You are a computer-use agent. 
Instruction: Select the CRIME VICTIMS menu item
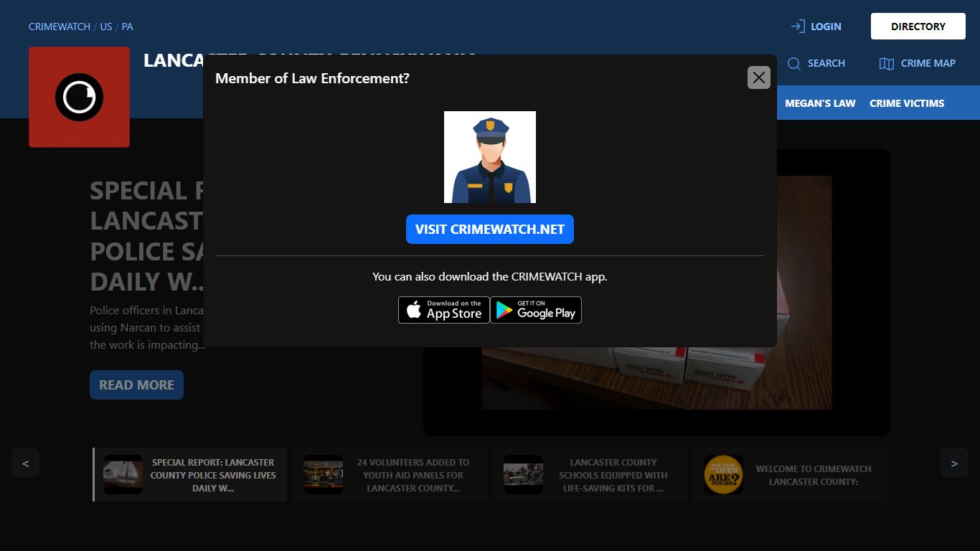point(907,103)
